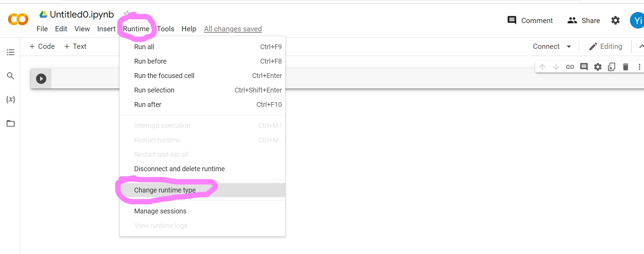The width and height of the screenshot is (644, 254).
Task: Star the Untitled0.ipynb notebook
Action: pos(127,14)
